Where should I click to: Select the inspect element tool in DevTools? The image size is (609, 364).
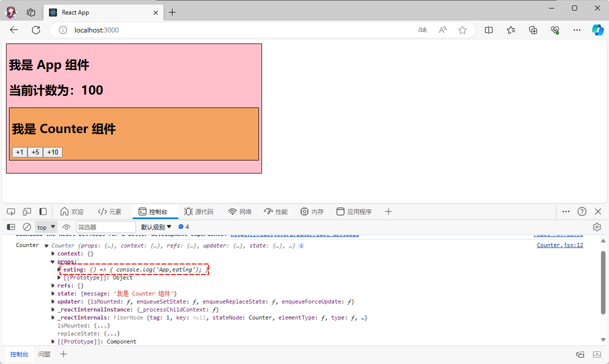point(11,211)
